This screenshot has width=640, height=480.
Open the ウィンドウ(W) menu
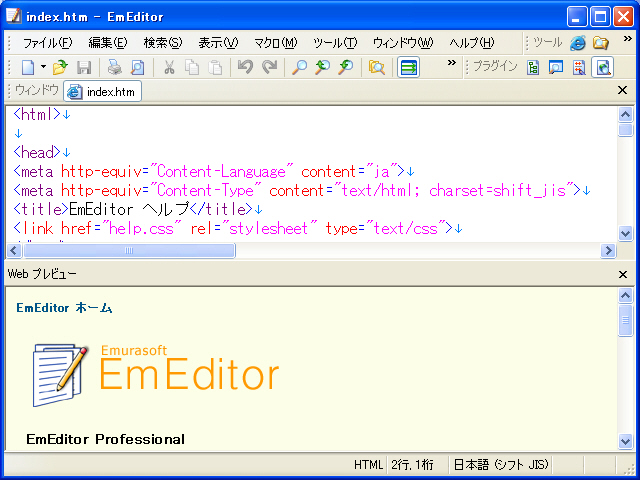tap(403, 42)
